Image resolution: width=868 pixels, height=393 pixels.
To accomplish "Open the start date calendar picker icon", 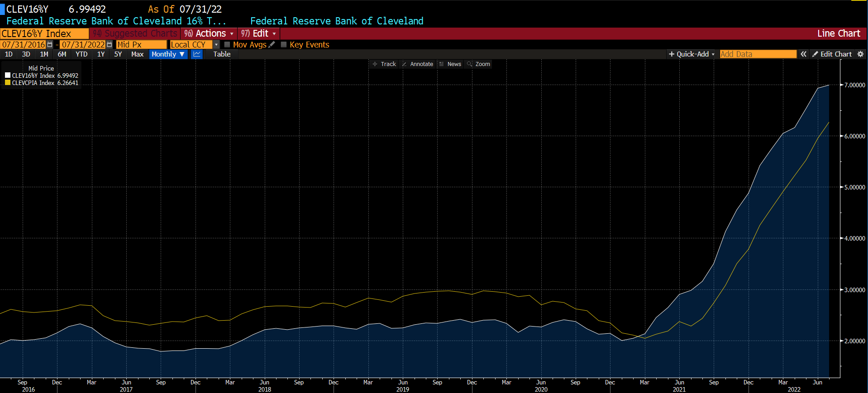I will [x=50, y=44].
